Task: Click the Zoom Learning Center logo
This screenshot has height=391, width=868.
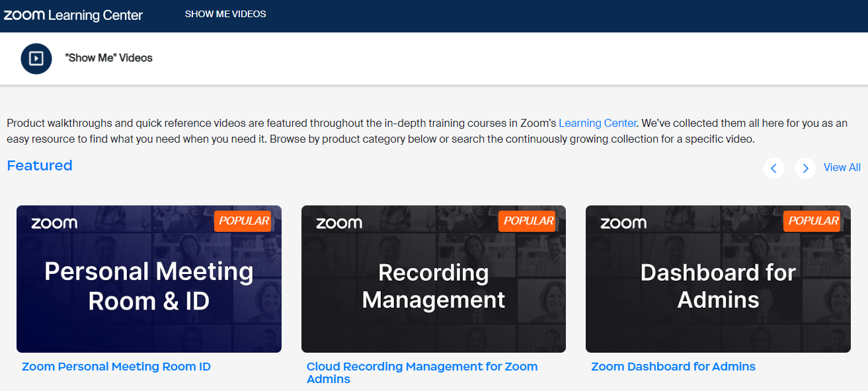Action: click(73, 15)
